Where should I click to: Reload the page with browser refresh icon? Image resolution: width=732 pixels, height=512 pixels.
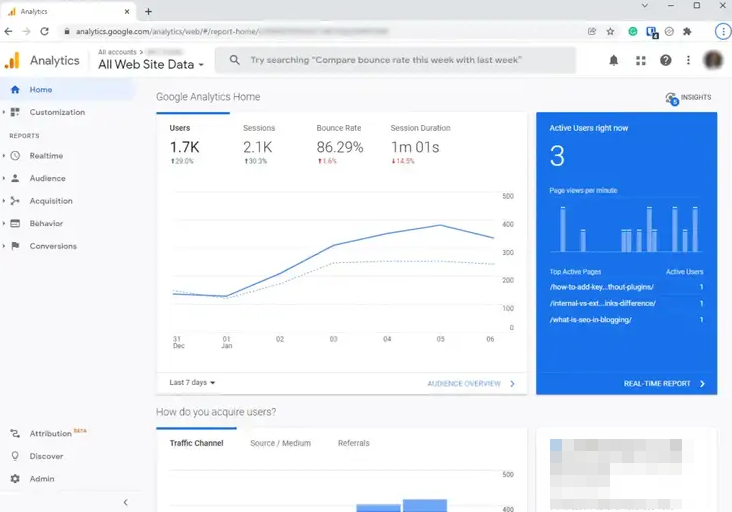44,31
